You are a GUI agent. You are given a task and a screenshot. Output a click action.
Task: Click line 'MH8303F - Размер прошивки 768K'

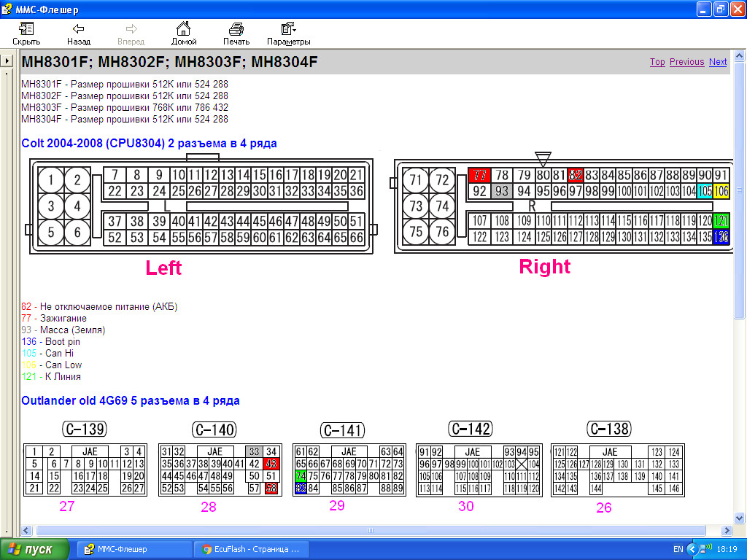125,108
